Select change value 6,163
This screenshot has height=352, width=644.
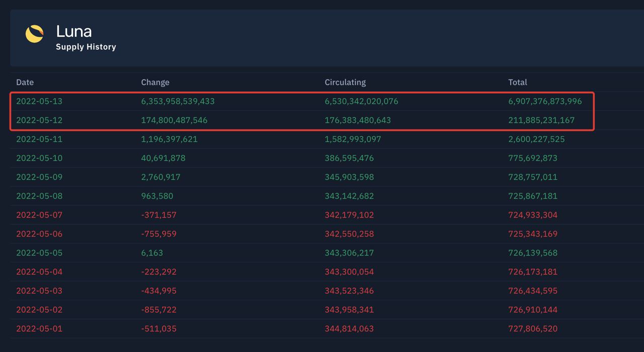(x=152, y=252)
